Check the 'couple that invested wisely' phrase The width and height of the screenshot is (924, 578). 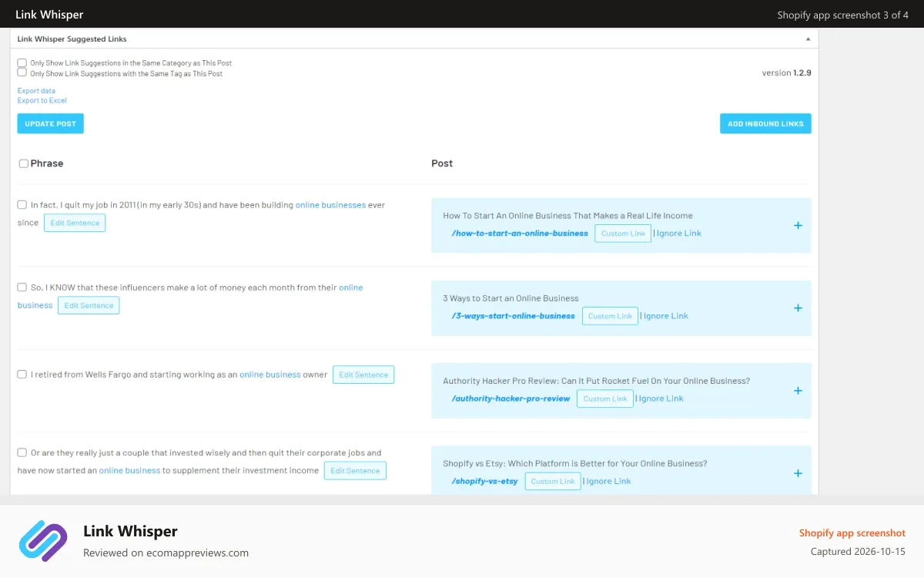[x=22, y=453]
